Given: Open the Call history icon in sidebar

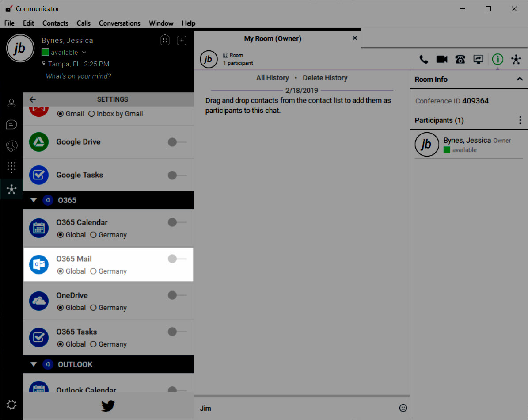Looking at the screenshot, I should (x=11, y=146).
